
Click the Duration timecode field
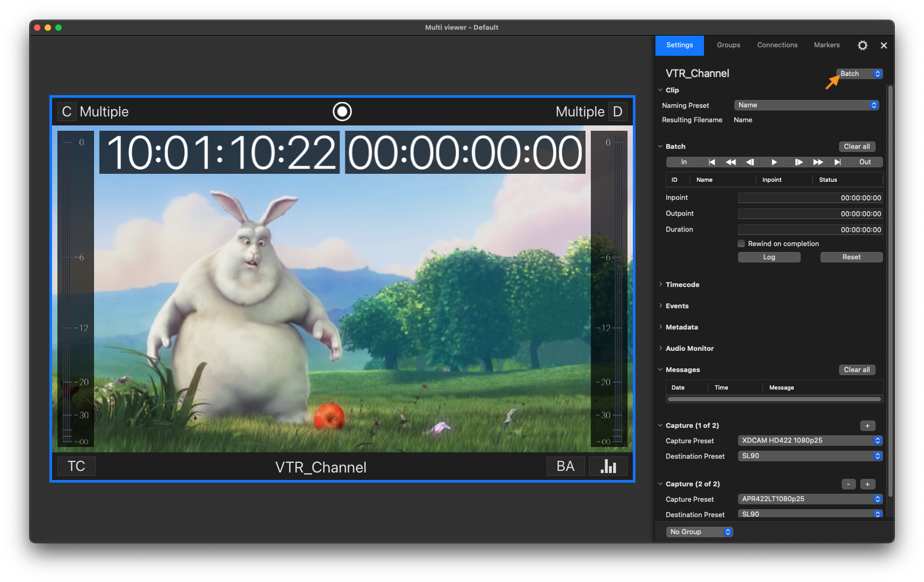(810, 230)
